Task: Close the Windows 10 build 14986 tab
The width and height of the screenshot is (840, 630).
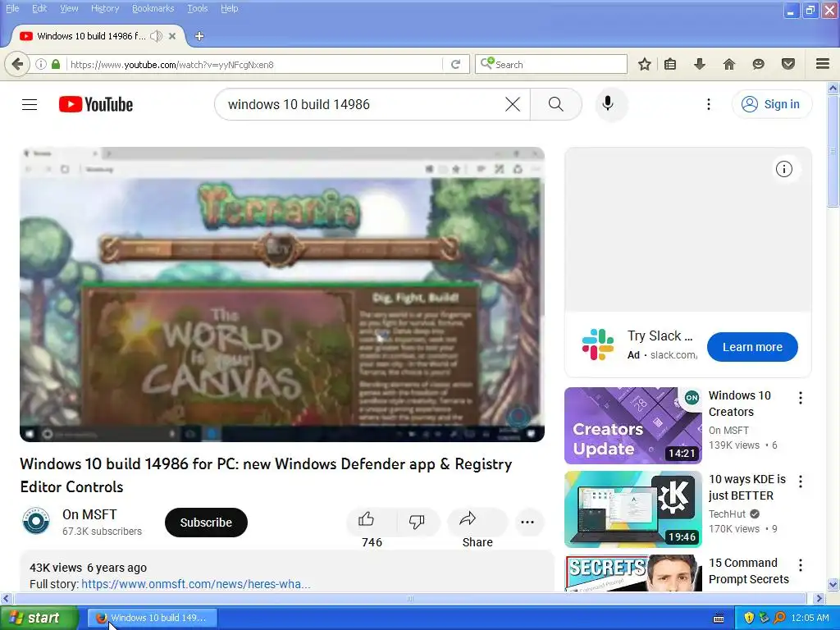Action: point(172,36)
